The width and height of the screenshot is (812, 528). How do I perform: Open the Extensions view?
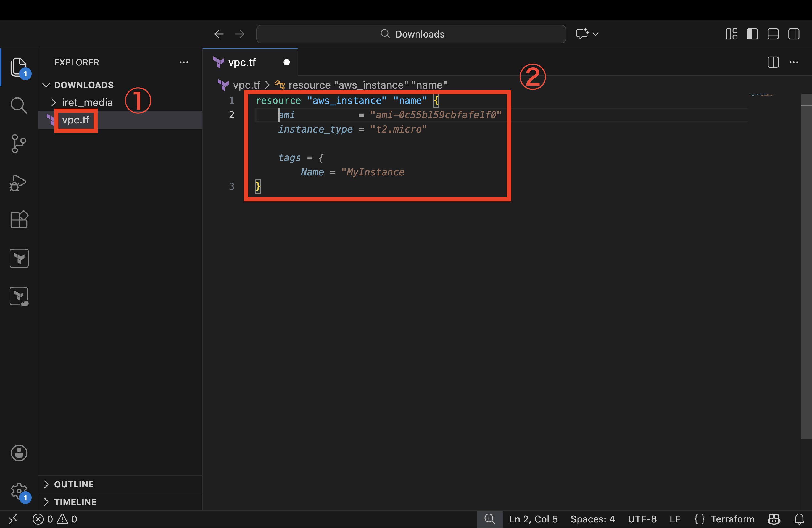pyautogui.click(x=19, y=219)
